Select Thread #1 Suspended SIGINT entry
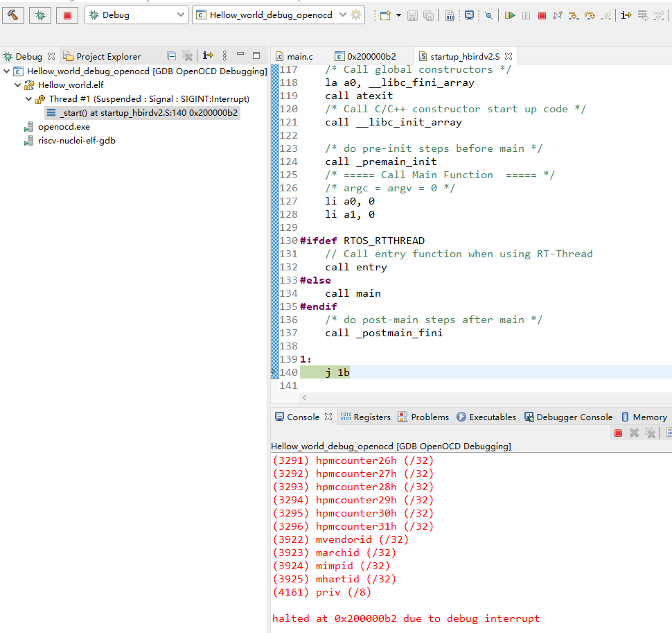The width and height of the screenshot is (672, 633). pyautogui.click(x=149, y=98)
